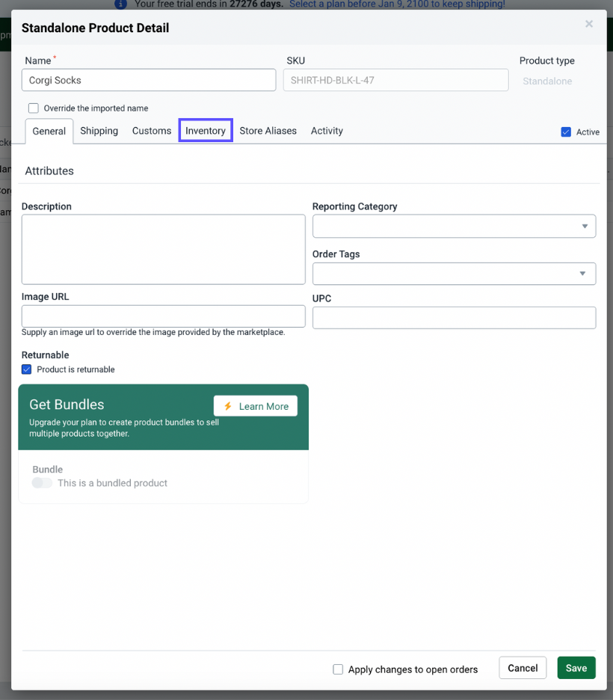View the Store Aliases tab
Screen dimensions: 613x700
coord(268,131)
